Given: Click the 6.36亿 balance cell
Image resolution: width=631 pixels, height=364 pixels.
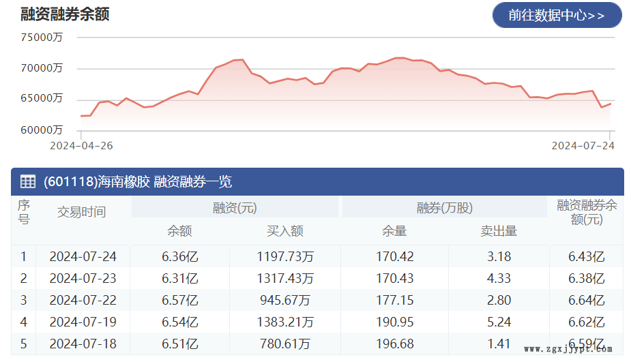Looking at the screenshot, I should [x=180, y=256].
